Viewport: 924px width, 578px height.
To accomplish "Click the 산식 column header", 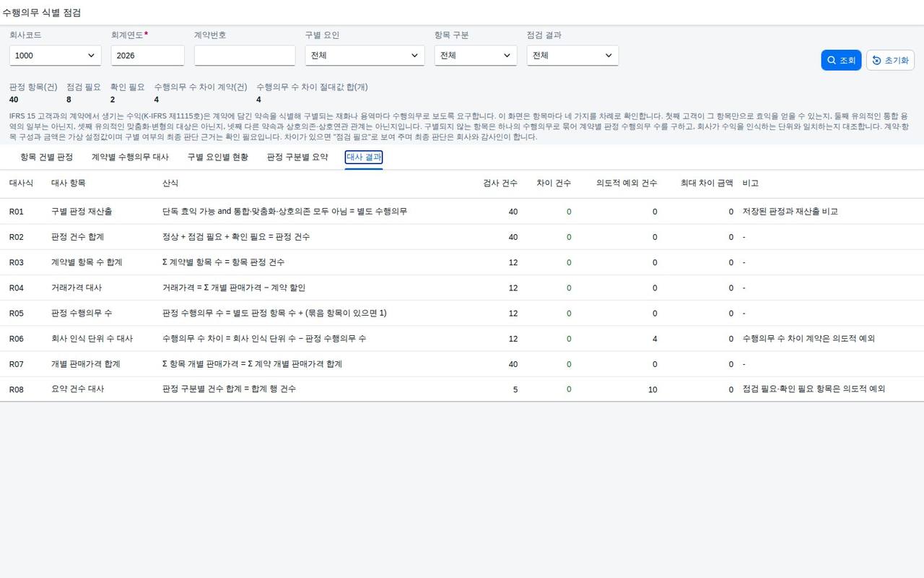I will [170, 184].
